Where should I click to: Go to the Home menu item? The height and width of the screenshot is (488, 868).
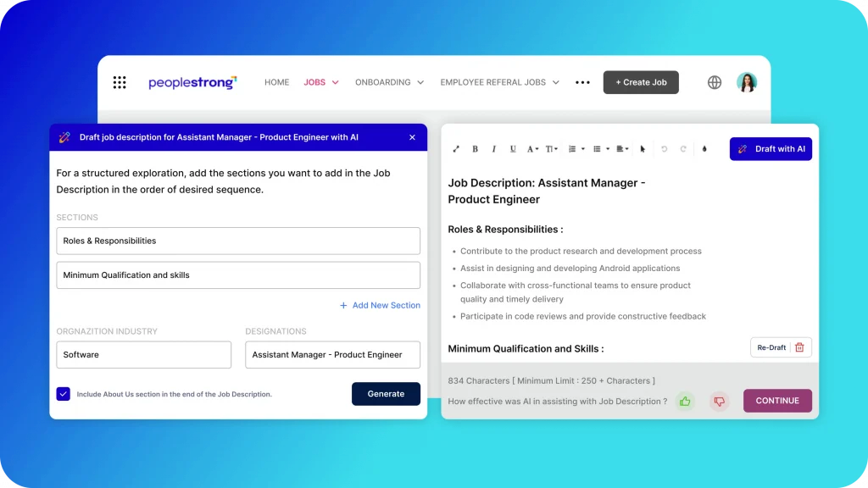(276, 82)
